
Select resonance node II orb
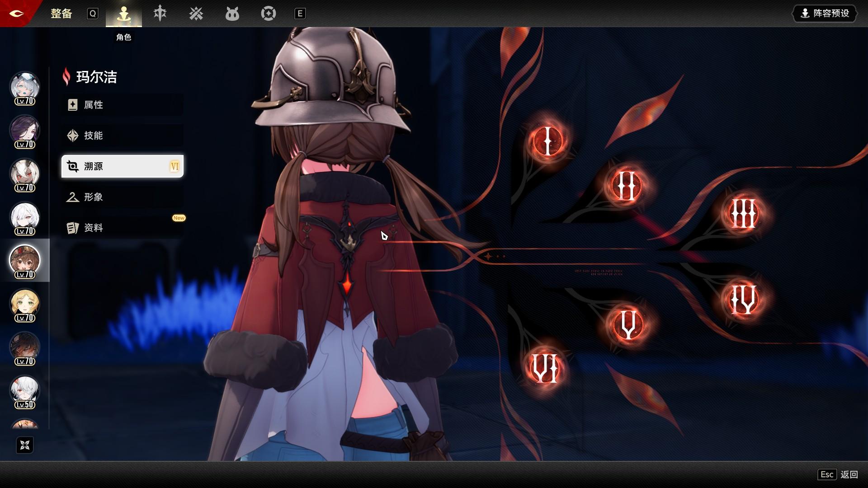(x=626, y=186)
